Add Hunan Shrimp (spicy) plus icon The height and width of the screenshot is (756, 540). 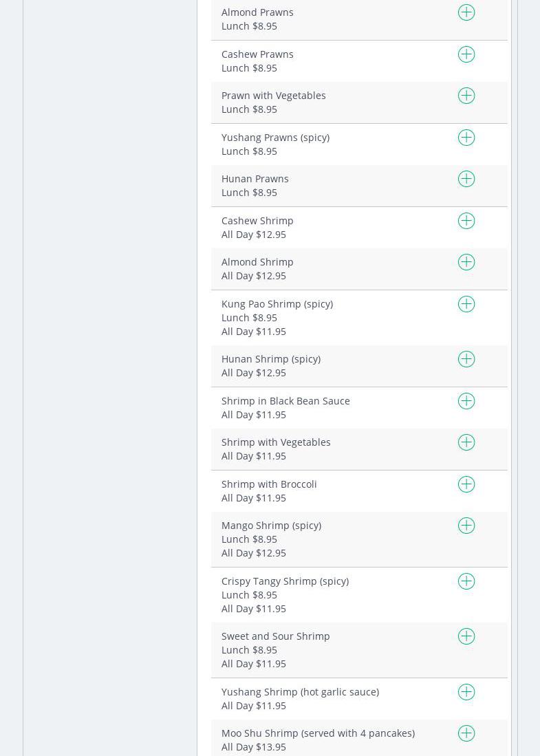click(x=466, y=359)
